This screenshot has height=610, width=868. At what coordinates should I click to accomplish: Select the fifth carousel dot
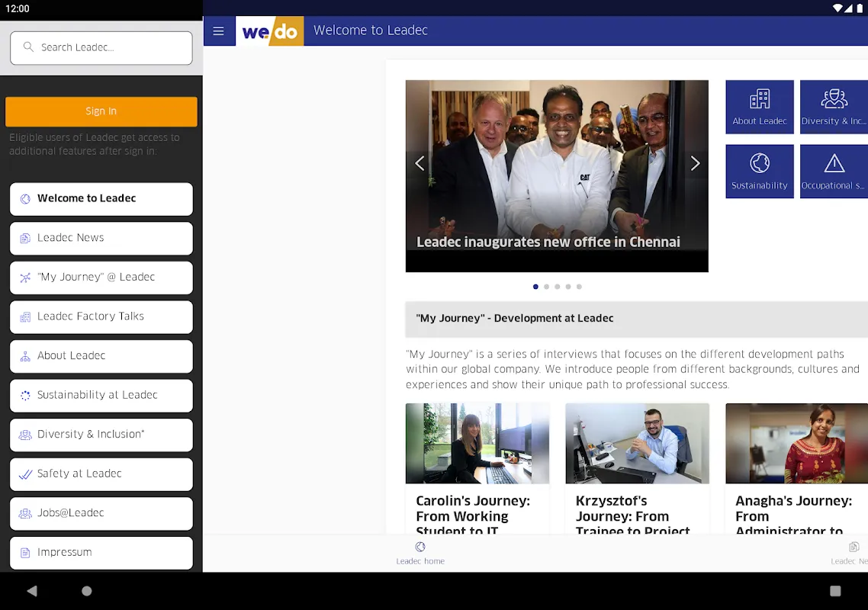[579, 287]
